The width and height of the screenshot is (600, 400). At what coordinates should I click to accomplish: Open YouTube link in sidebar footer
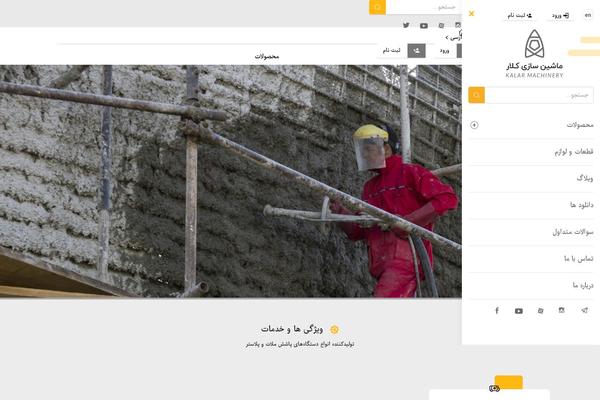(518, 310)
